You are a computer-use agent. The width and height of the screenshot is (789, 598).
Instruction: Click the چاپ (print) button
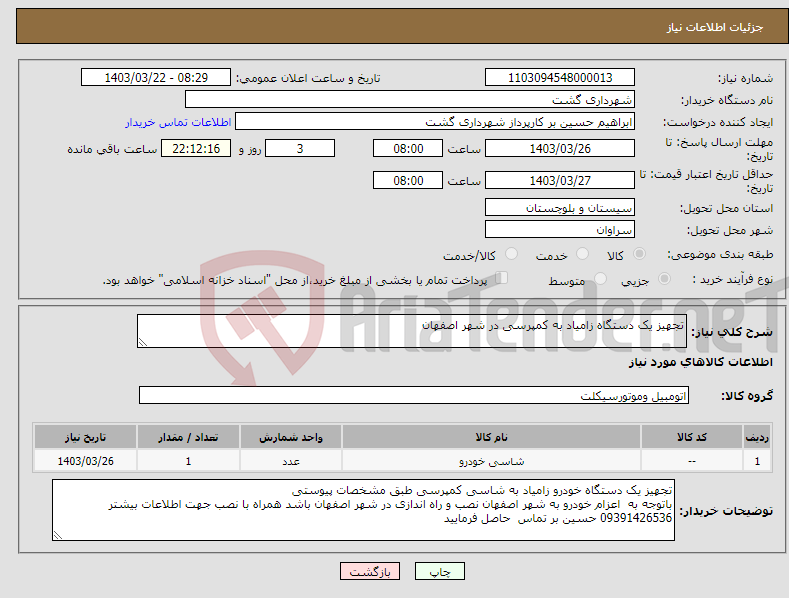point(439,571)
